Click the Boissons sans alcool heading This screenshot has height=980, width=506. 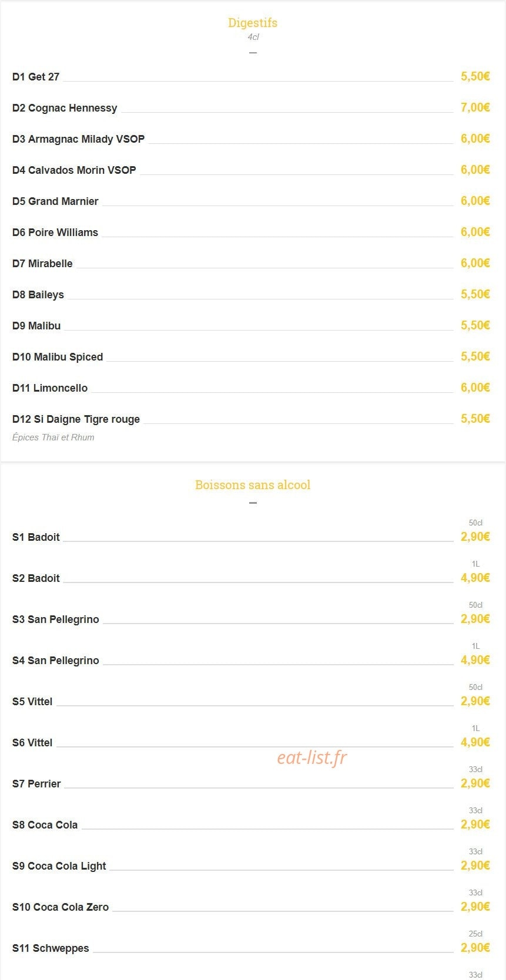253,485
